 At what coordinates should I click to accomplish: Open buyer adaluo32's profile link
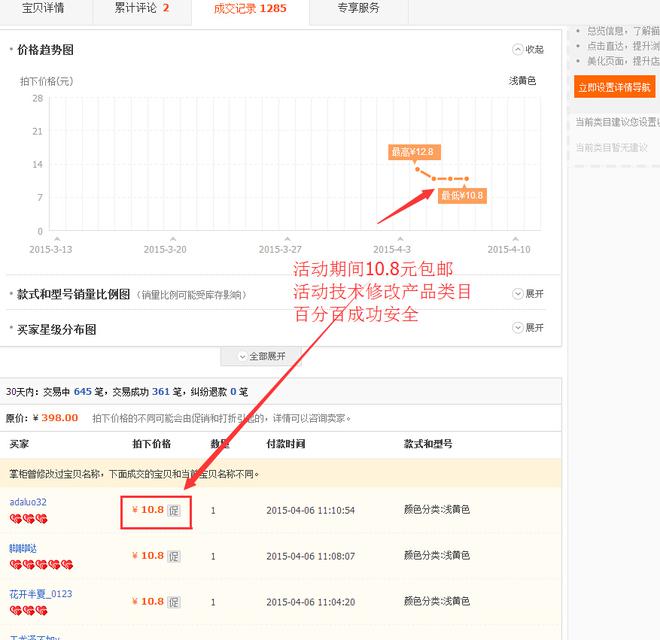[28, 502]
